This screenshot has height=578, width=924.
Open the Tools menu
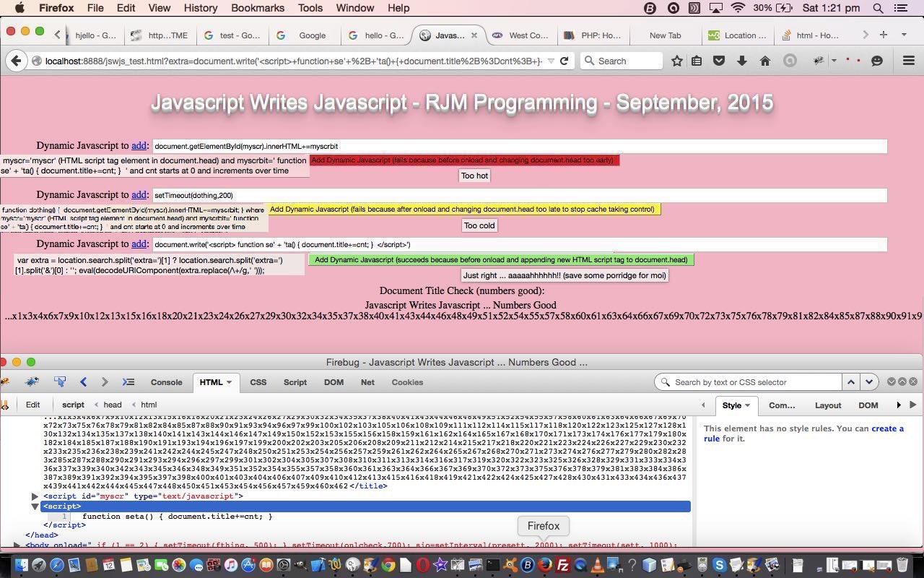pyautogui.click(x=310, y=8)
